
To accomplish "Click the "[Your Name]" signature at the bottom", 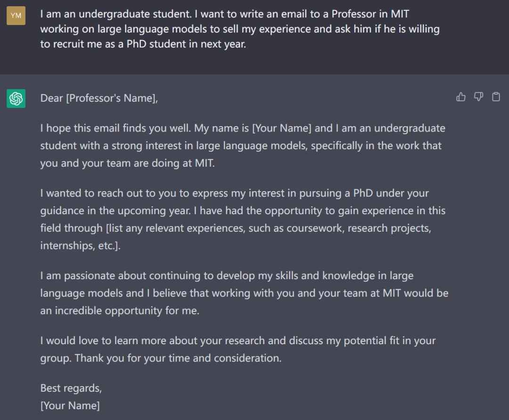I will (x=70, y=405).
